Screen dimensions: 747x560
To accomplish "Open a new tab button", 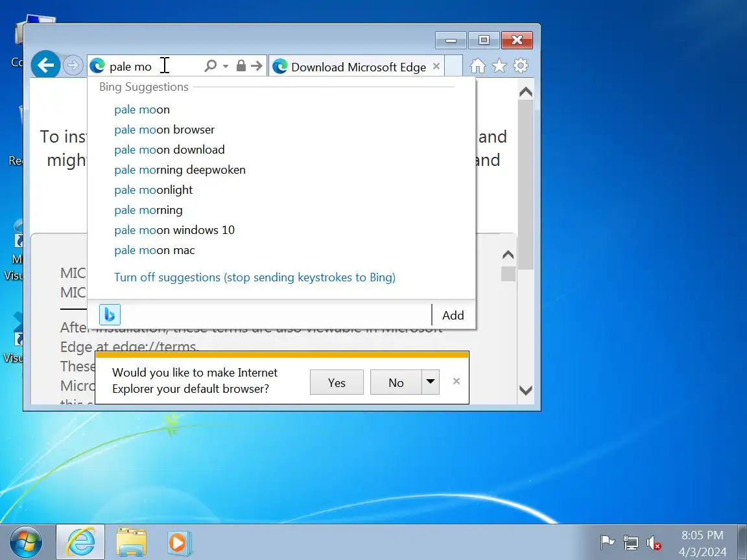I will coord(454,65).
